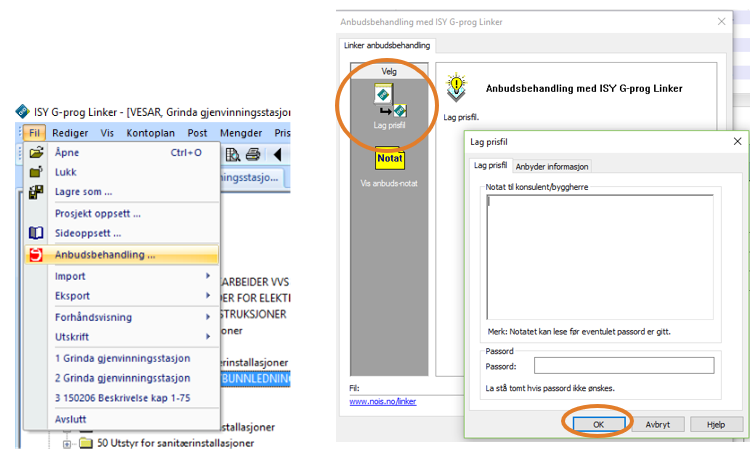The width and height of the screenshot is (754, 451).
Task: Click OK in Lag prisfil dialog
Action: (599, 424)
